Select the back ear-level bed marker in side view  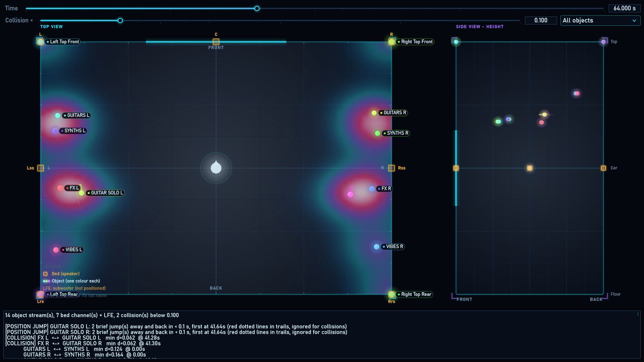(603, 168)
